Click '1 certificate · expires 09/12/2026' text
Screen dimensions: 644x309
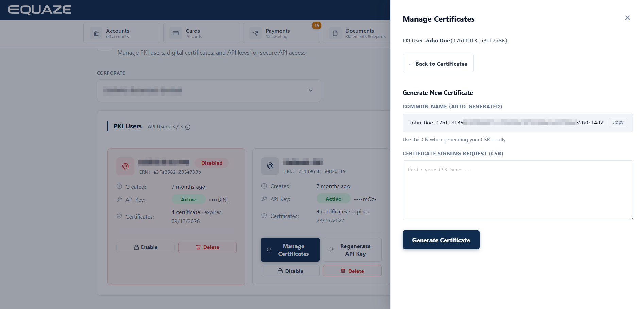point(197,217)
